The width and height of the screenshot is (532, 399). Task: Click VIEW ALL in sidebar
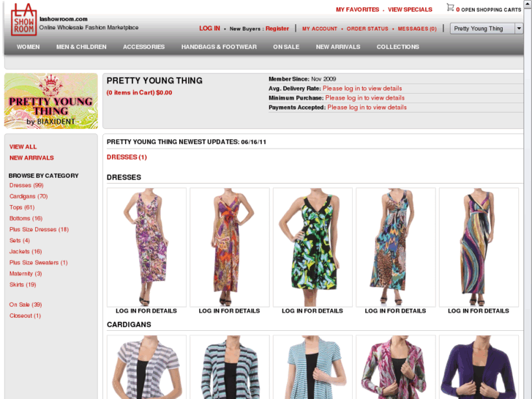tap(23, 146)
